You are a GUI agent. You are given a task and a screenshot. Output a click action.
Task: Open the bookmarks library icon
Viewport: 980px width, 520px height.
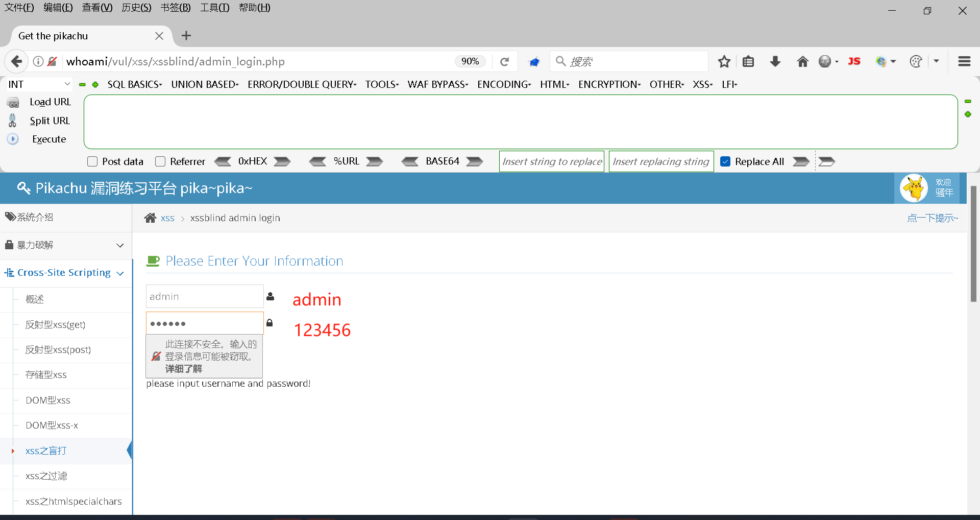pyautogui.click(x=748, y=61)
